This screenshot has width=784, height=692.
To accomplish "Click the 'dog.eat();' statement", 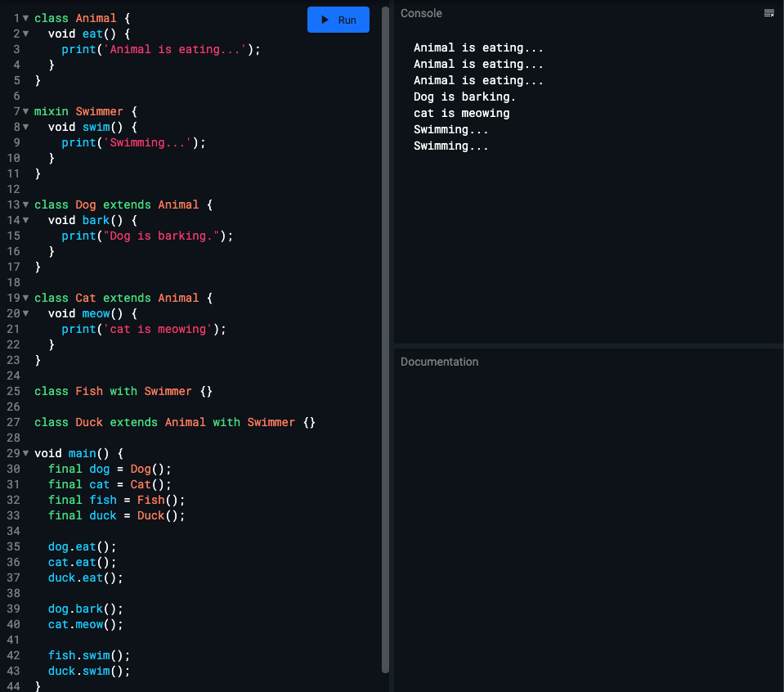I will (x=82, y=546).
